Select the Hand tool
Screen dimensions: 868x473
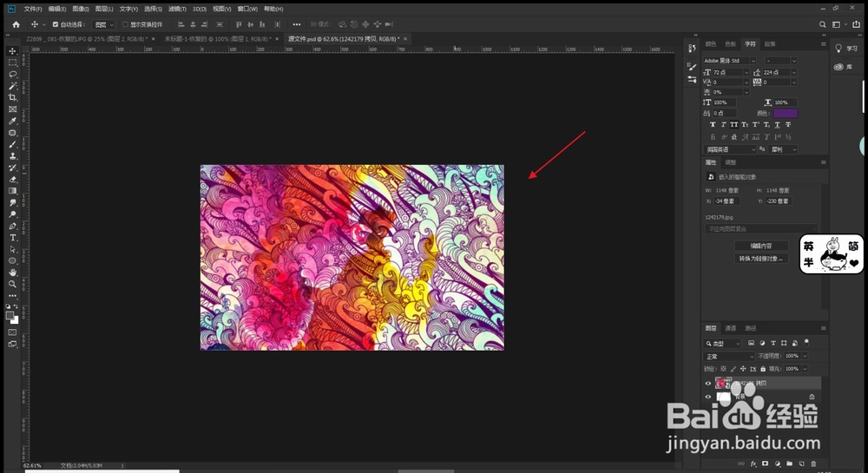12,273
